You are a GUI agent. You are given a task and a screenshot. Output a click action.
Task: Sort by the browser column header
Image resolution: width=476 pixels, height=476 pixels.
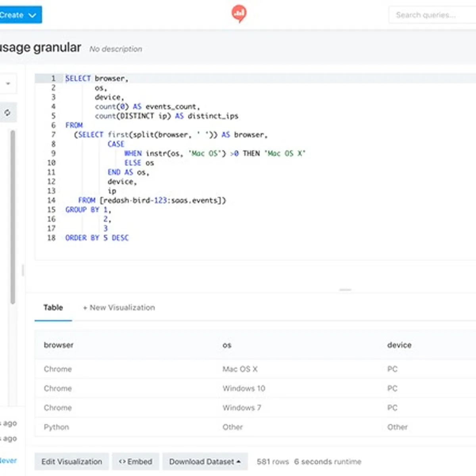click(x=59, y=345)
